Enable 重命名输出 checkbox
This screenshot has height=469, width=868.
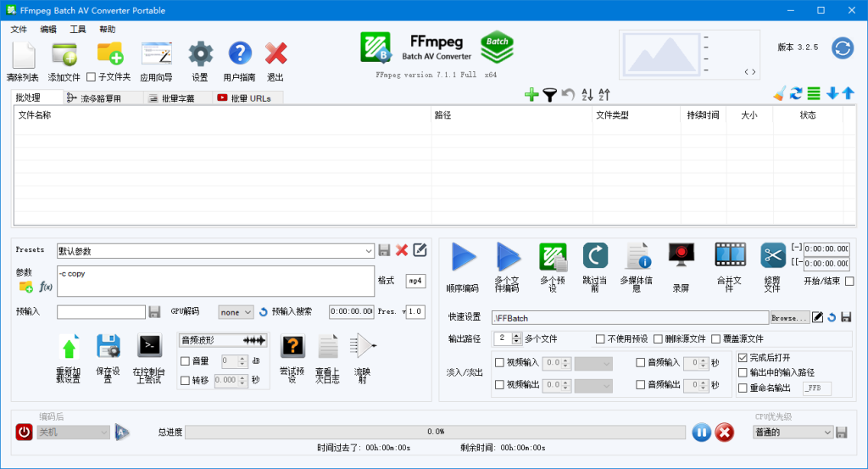743,388
